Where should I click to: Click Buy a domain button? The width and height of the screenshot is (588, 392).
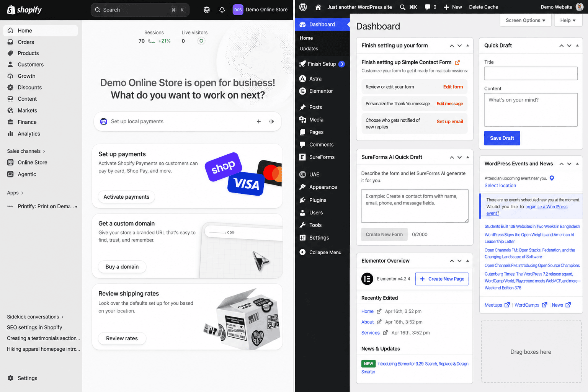click(x=122, y=267)
